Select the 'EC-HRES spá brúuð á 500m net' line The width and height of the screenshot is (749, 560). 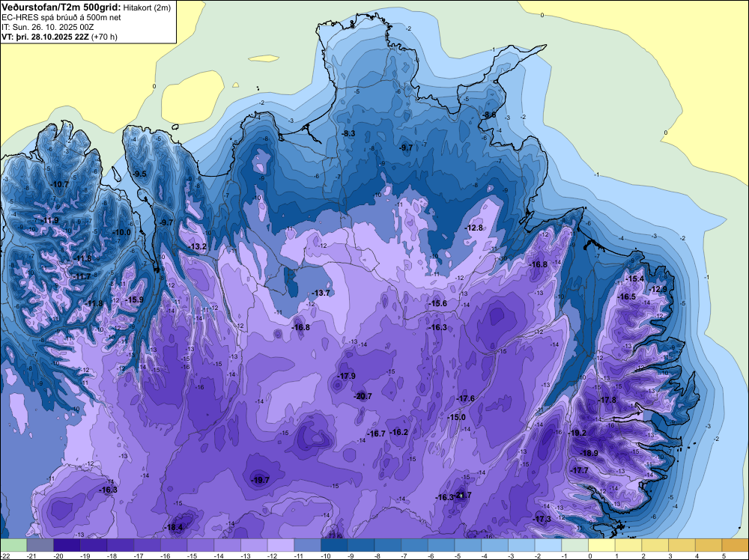61,18
